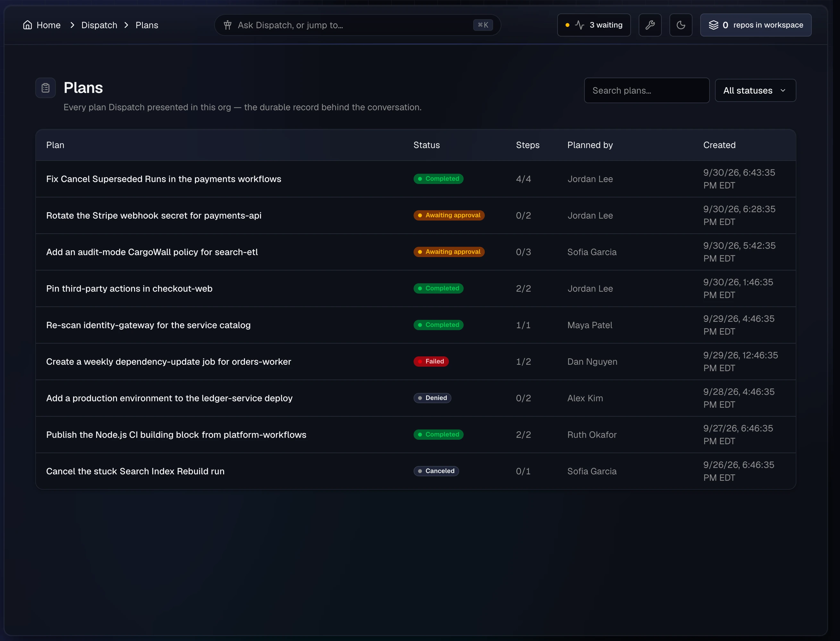Viewport: 840px width, 641px height.
Task: Click Alex Kim in Planned by column
Action: click(585, 398)
